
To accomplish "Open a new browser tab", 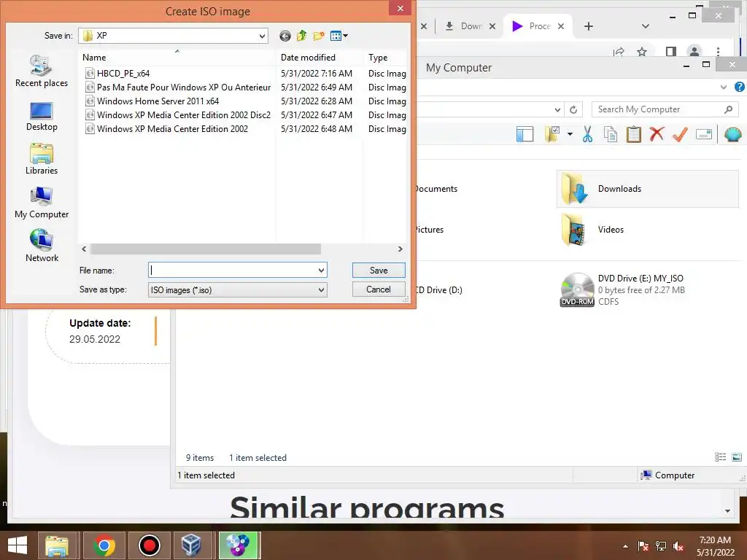I will 589,26.
